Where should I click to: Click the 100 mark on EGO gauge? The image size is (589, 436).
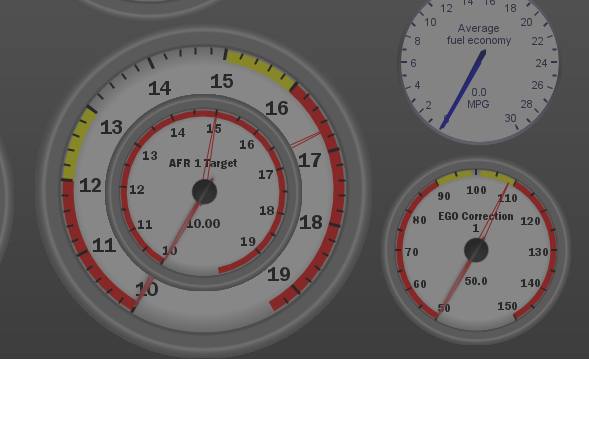[476, 190]
